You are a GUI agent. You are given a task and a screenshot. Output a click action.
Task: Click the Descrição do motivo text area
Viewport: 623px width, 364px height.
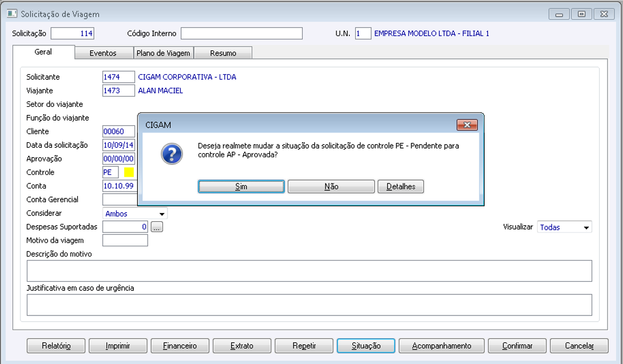[309, 271]
